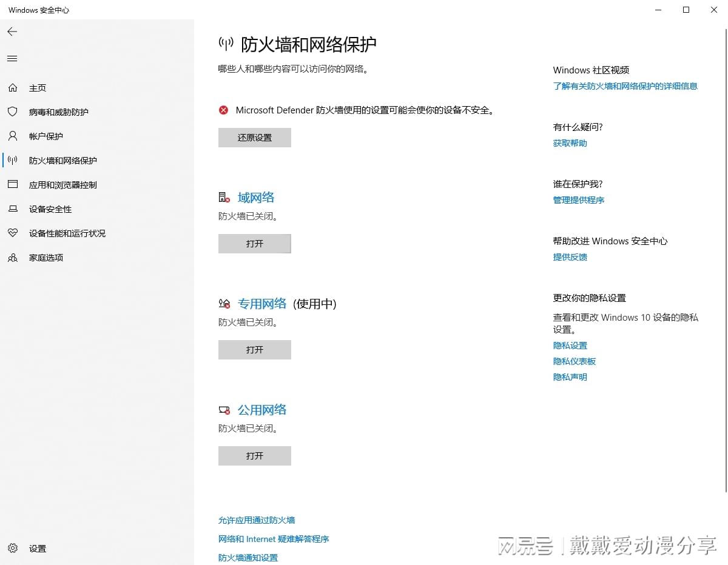This screenshot has width=728, height=565.
Task: Click the person icon for 帐户保护
Action: coord(13,136)
